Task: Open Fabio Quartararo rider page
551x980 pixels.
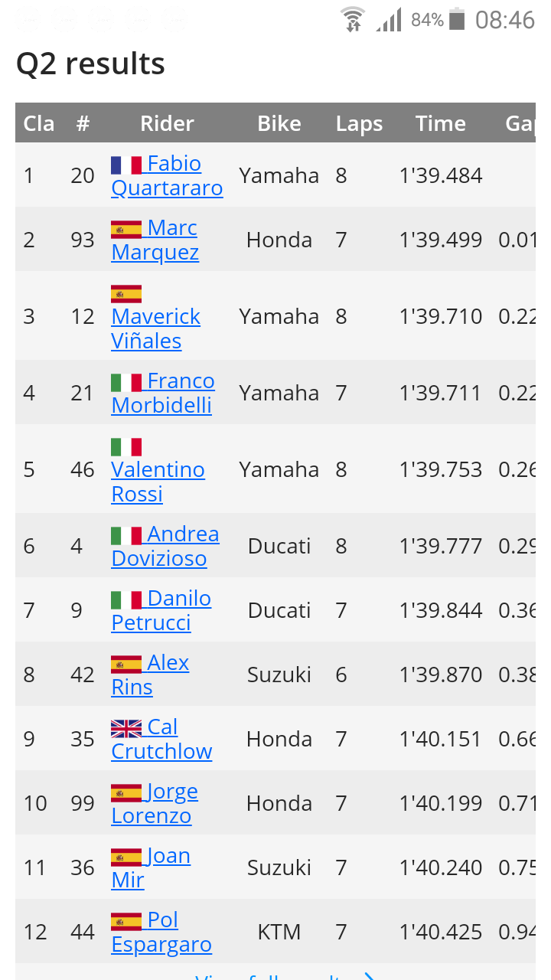Action: point(167,175)
